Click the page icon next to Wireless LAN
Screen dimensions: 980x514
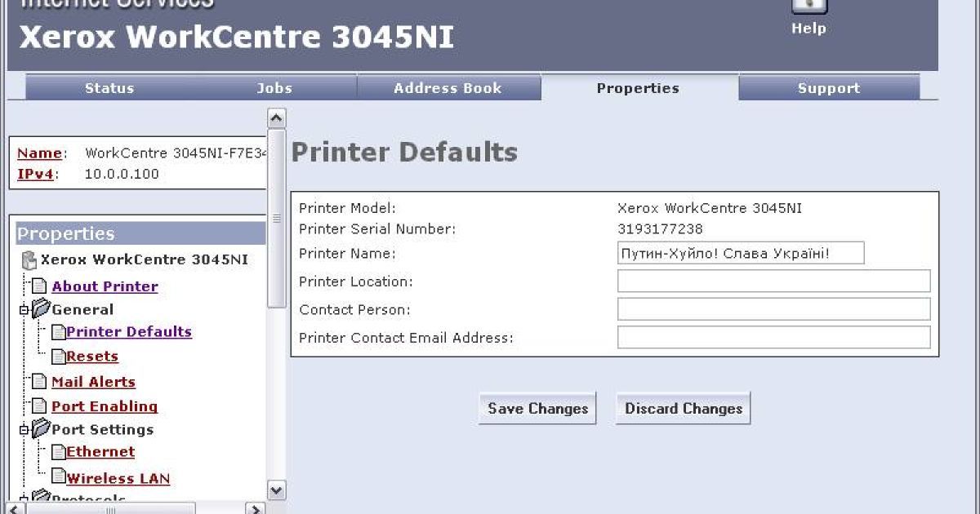pos(58,477)
